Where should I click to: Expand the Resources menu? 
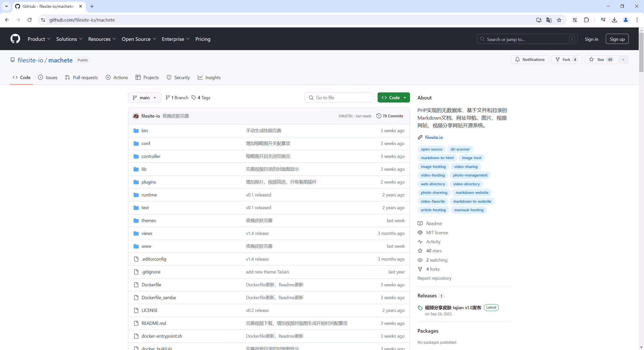[x=102, y=39]
